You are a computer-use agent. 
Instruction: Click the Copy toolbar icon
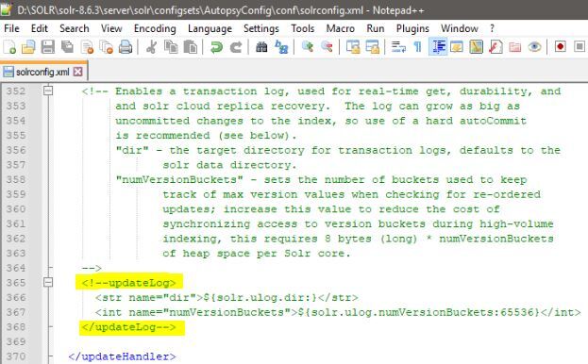point(171,47)
